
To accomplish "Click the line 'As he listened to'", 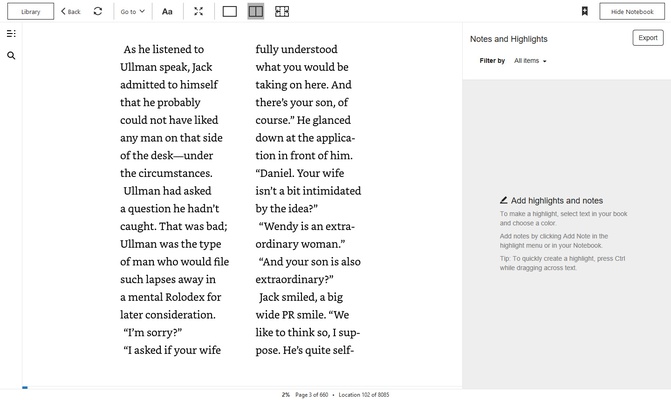I will point(164,50).
